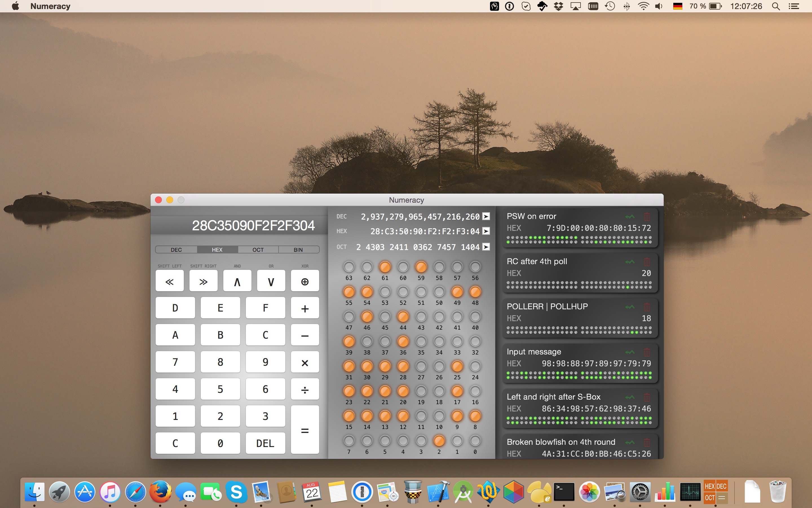Image resolution: width=812 pixels, height=508 pixels.
Task: Switch to the HEX number base tab
Action: tap(217, 250)
